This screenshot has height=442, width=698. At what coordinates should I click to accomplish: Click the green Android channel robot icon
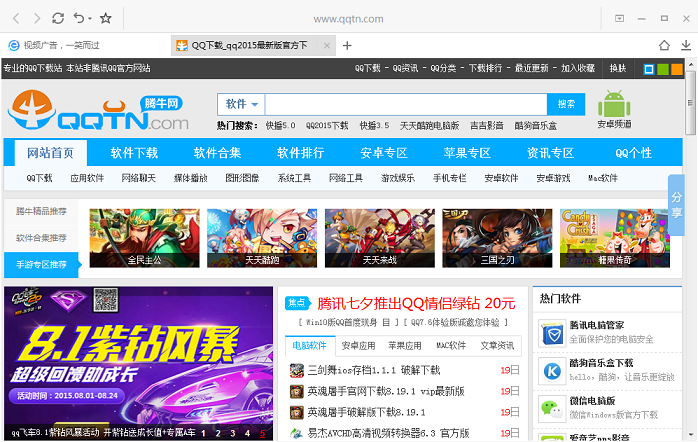614,106
